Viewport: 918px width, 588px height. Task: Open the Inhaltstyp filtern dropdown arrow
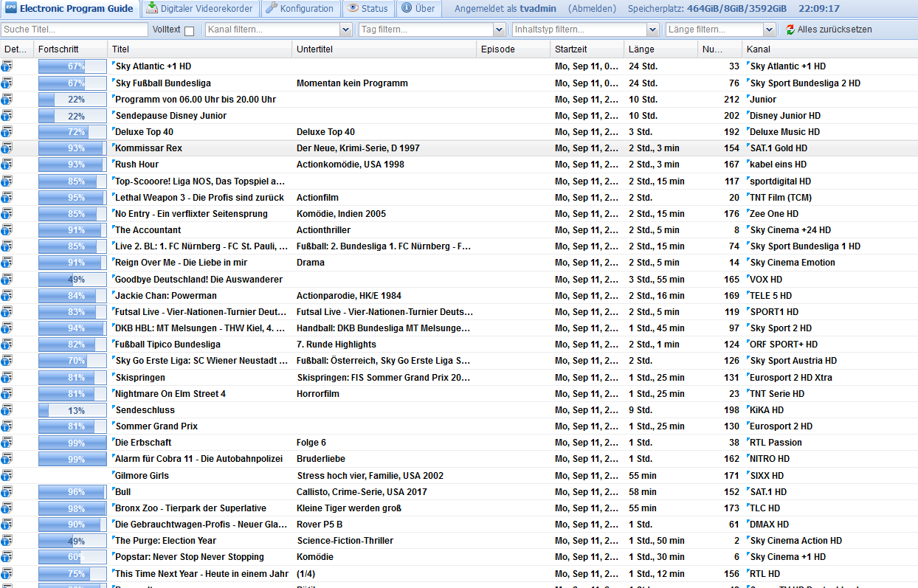click(x=652, y=30)
